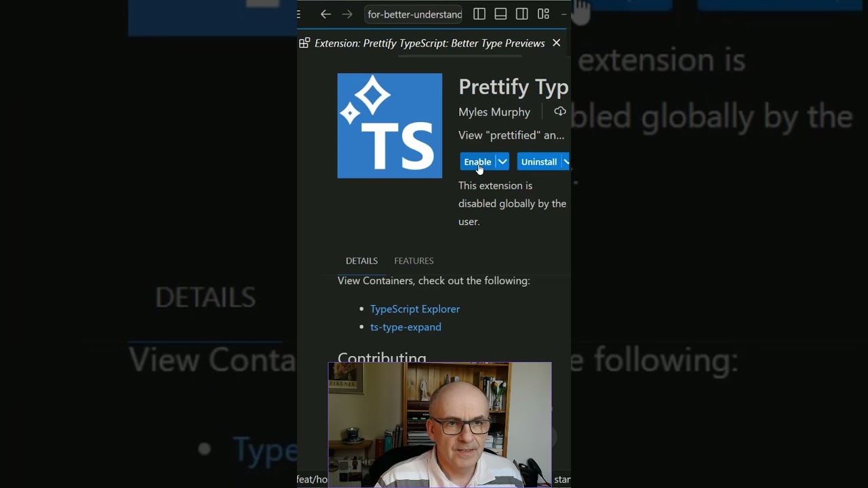Click the extensions icon in the tab

tap(304, 43)
